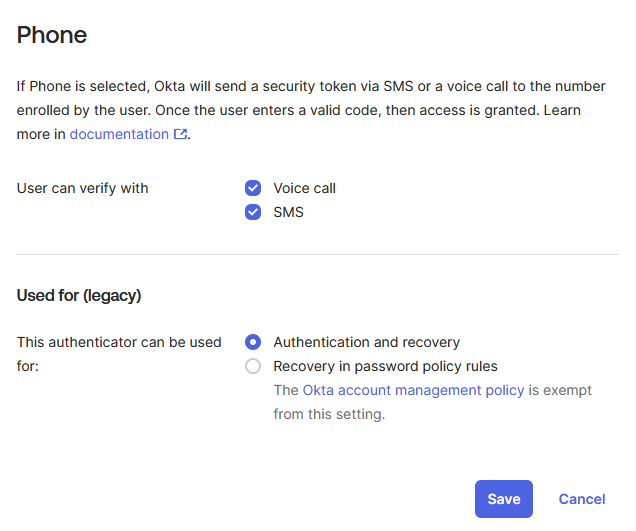
Task: Cancel the Phone authenticator changes
Action: 582,499
